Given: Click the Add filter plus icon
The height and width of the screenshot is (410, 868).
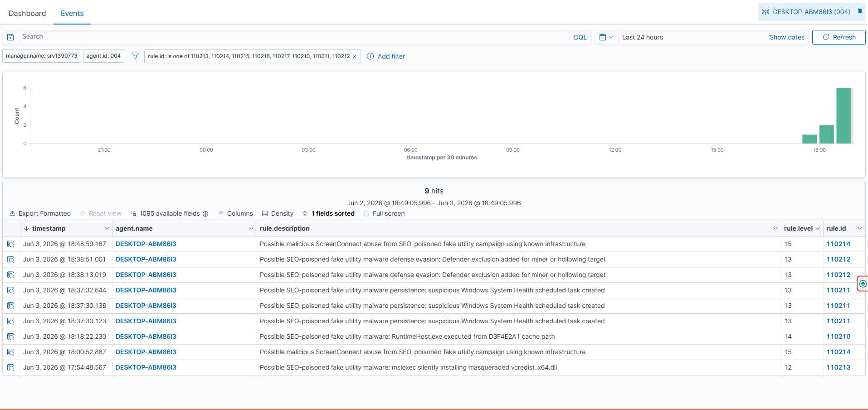Looking at the screenshot, I should 370,56.
